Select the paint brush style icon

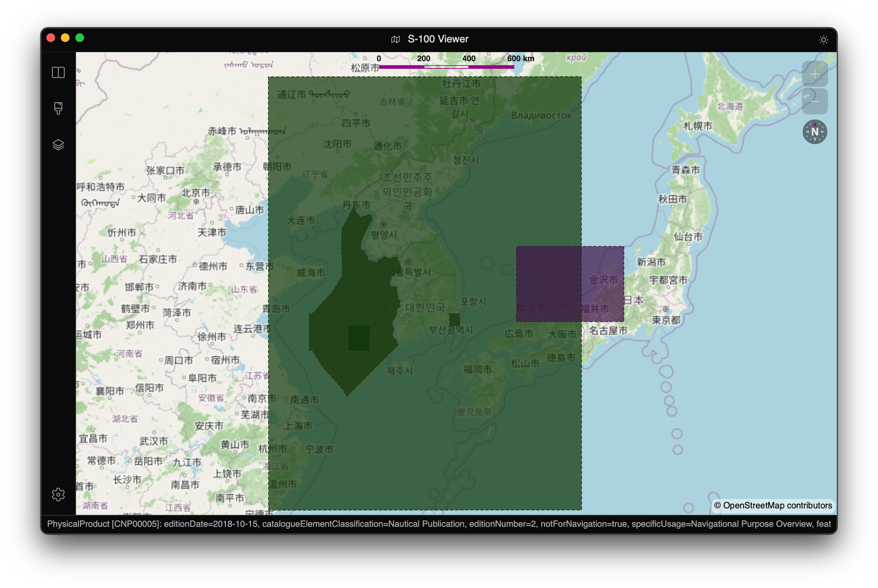coord(58,108)
